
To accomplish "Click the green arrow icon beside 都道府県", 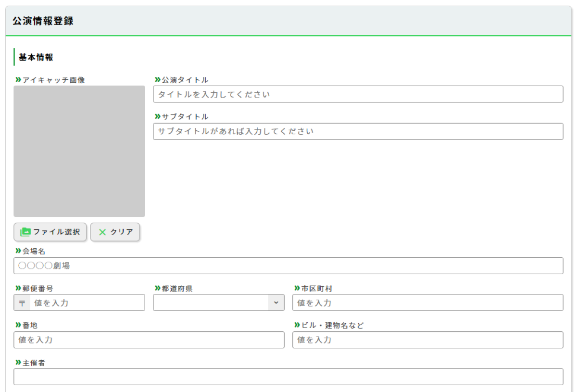I will [x=157, y=288].
